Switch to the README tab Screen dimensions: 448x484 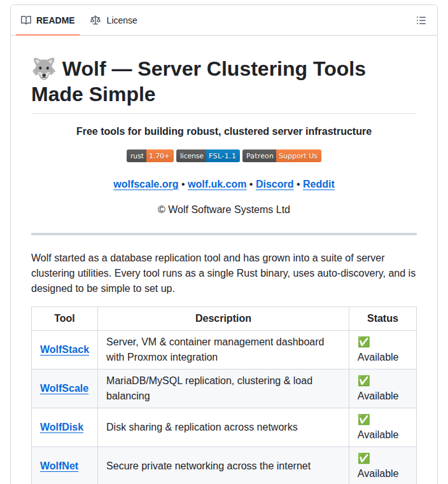point(48,20)
